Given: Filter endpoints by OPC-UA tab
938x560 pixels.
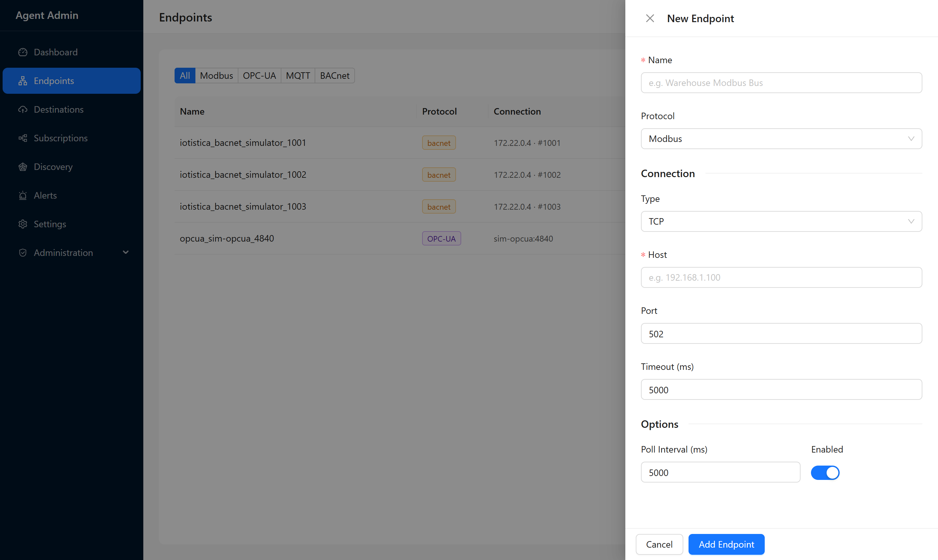Looking at the screenshot, I should click(259, 76).
